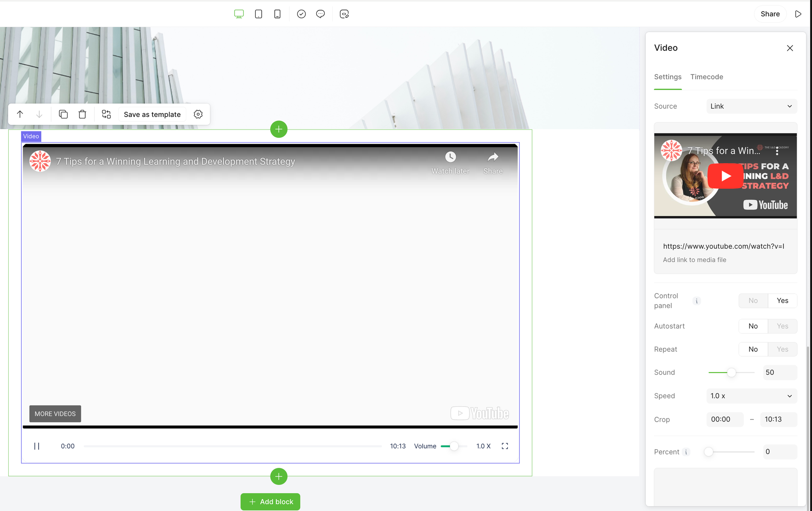Open the preview thumbnail three-dot menu
The image size is (812, 511).
click(777, 151)
